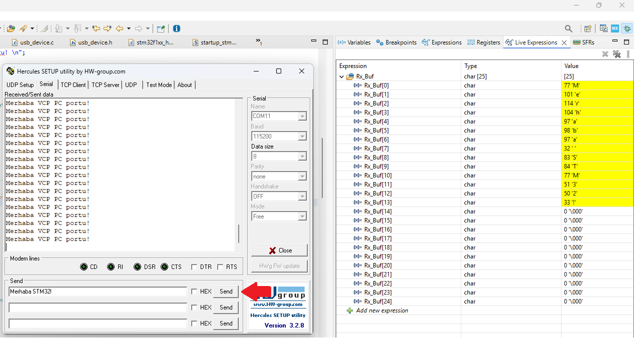Image resolution: width=634 pixels, height=364 pixels.
Task: Close the Live Expressions tab
Action: tap(564, 42)
